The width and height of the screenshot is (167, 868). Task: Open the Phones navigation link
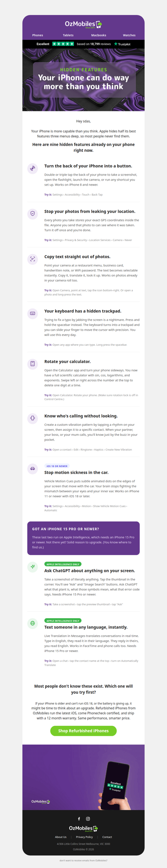pyautogui.click(x=38, y=35)
